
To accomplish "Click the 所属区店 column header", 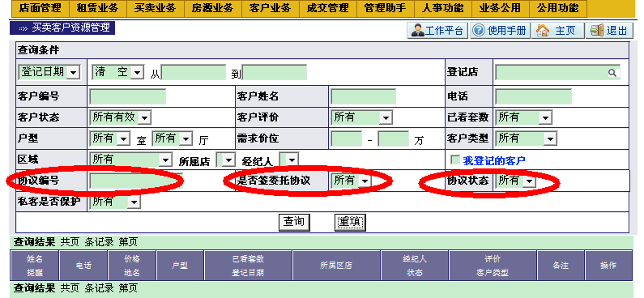I will pos(336,266).
